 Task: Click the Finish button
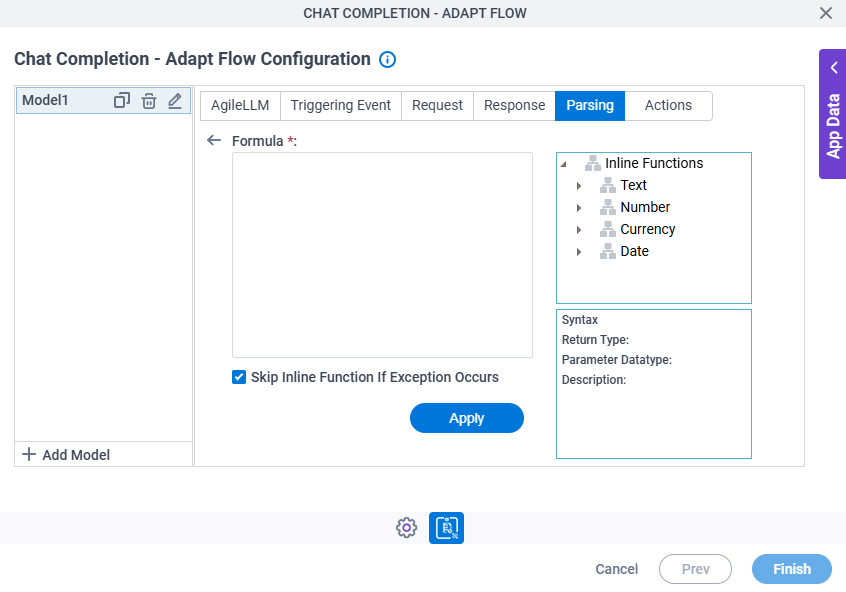[792, 569]
